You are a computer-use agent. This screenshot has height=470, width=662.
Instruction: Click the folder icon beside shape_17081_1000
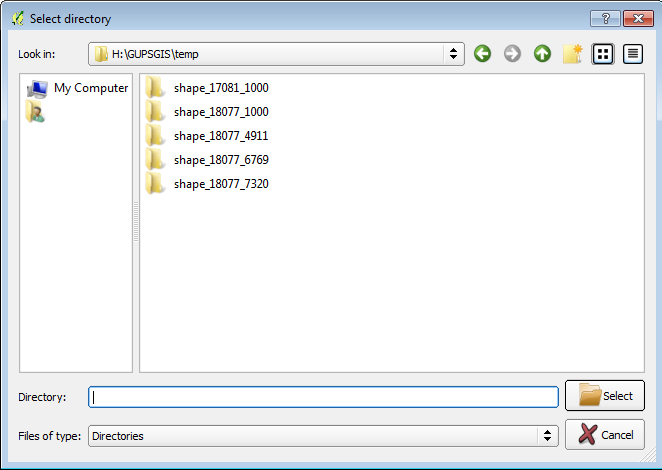coord(155,87)
